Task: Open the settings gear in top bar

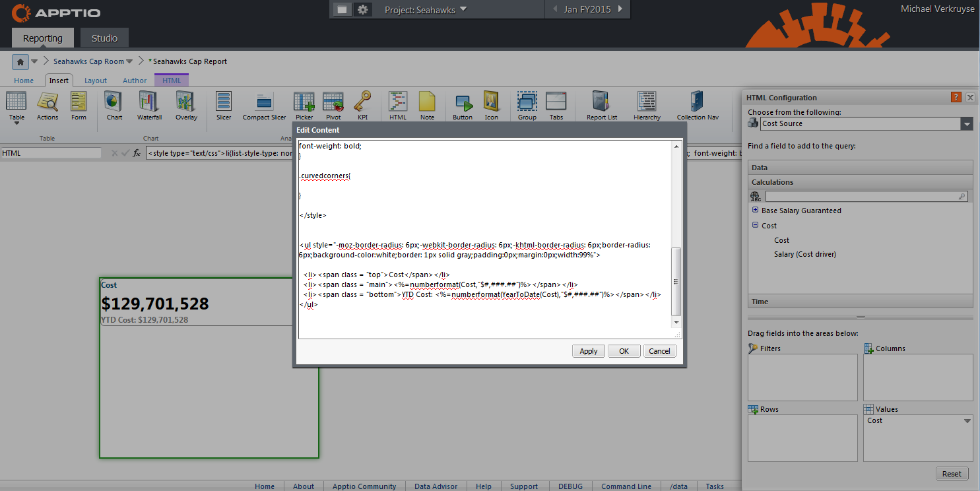Action: (x=362, y=9)
